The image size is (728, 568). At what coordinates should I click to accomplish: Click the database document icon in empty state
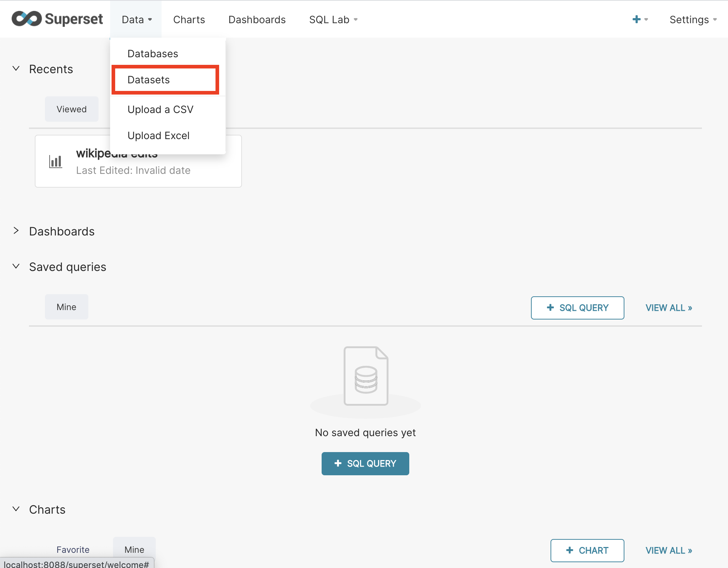[x=365, y=376]
